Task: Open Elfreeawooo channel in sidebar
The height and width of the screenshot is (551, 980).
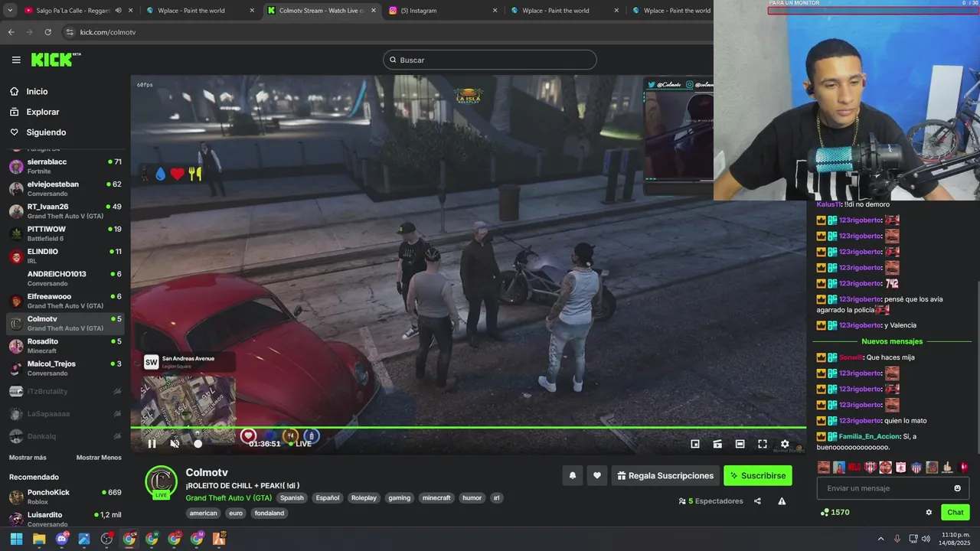Action: tap(65, 301)
